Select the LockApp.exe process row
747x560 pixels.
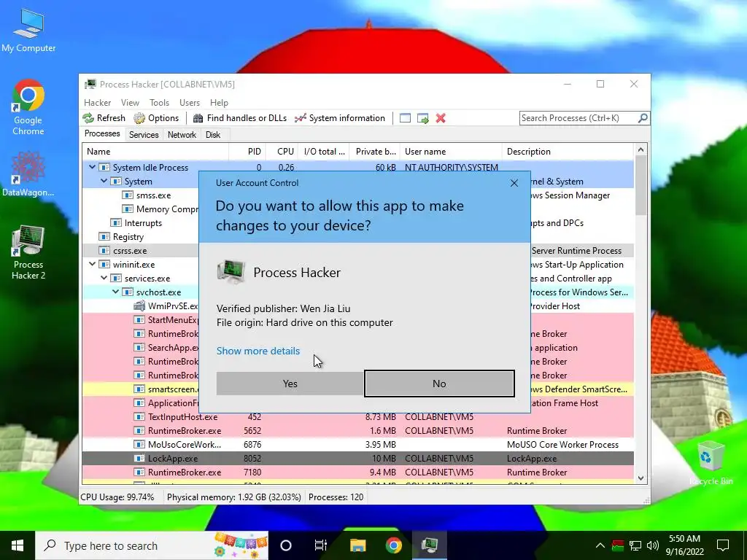(x=357, y=458)
